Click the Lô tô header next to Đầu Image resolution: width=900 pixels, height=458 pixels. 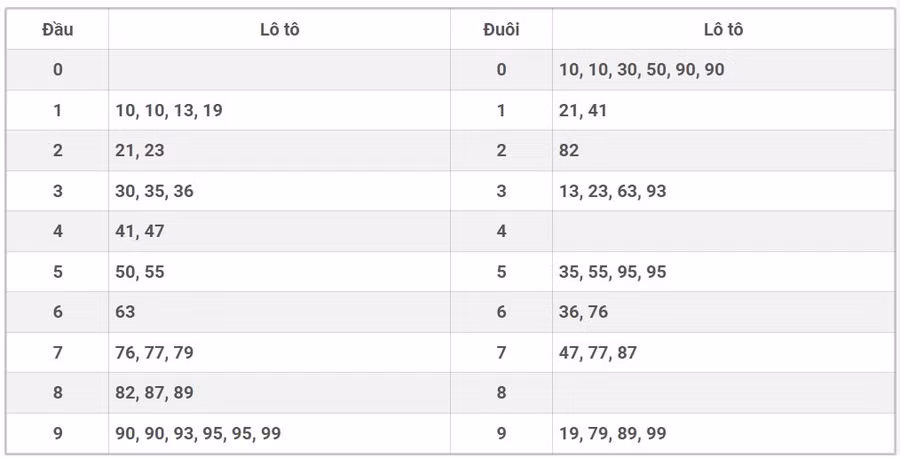[x=279, y=29]
